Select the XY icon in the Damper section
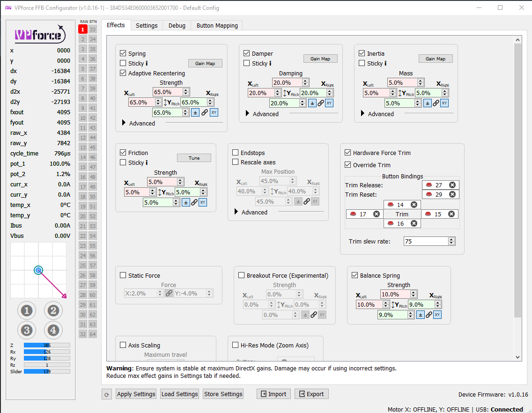Screen dimensions: 532x413 point(329,103)
